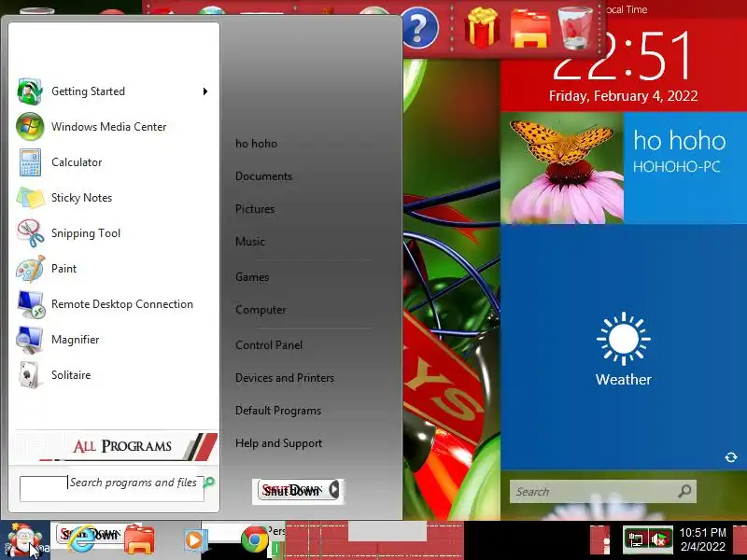
Task: Click the magnifier in sidebar Search field
Action: pyautogui.click(x=684, y=491)
